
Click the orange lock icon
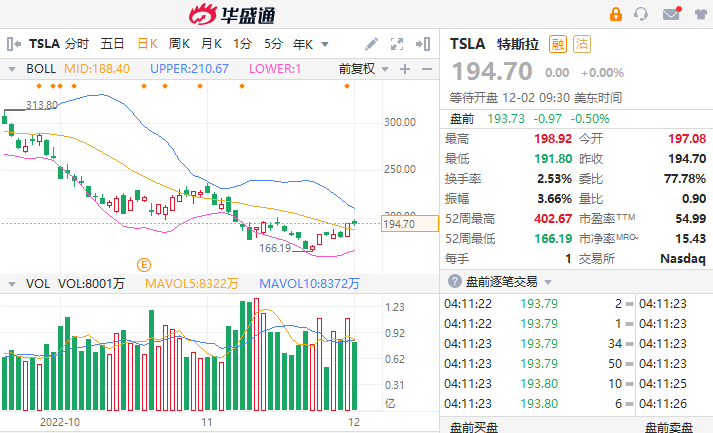pos(616,14)
